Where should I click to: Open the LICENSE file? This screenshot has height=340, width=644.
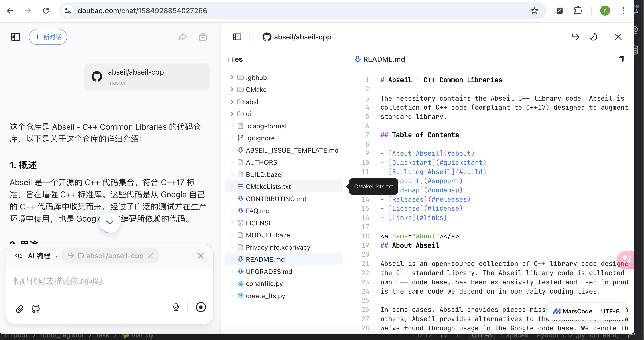coord(284,223)
